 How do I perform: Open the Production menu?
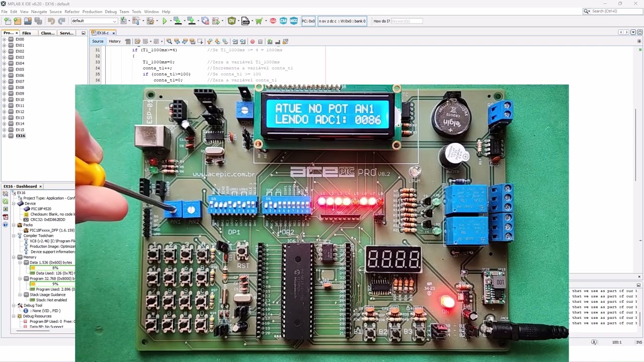pos(92,12)
